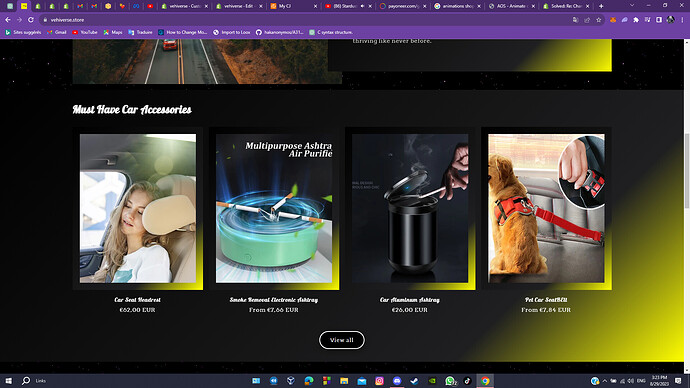Reload the vehiverse.store page
Screen dimensions: 690x388
pos(31,20)
